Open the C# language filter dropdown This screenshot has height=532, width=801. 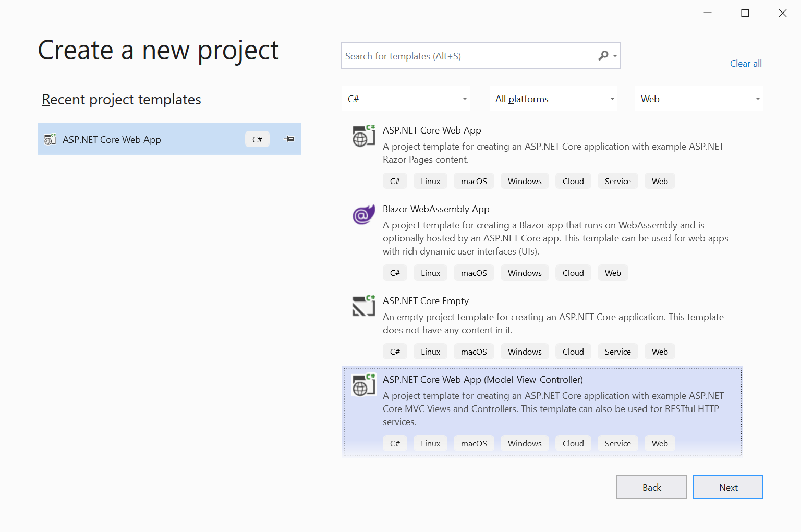click(x=406, y=99)
